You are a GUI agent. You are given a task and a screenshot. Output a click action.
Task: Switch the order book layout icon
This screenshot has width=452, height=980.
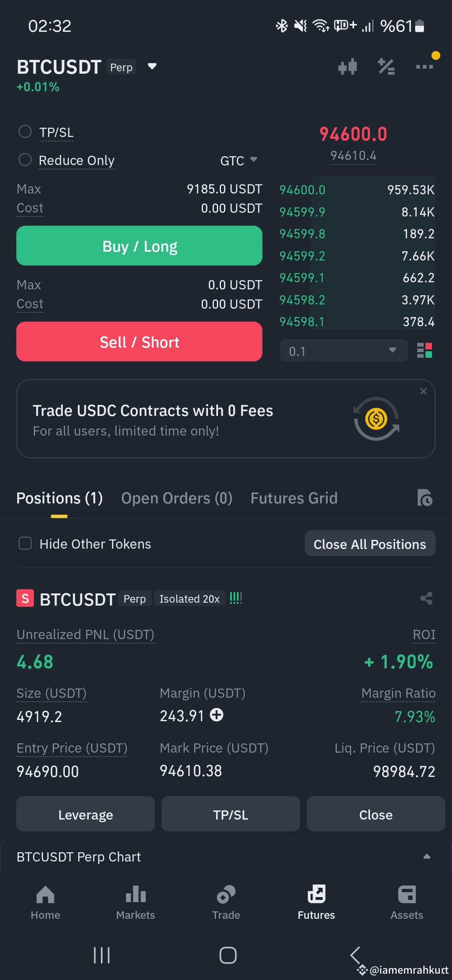click(424, 350)
